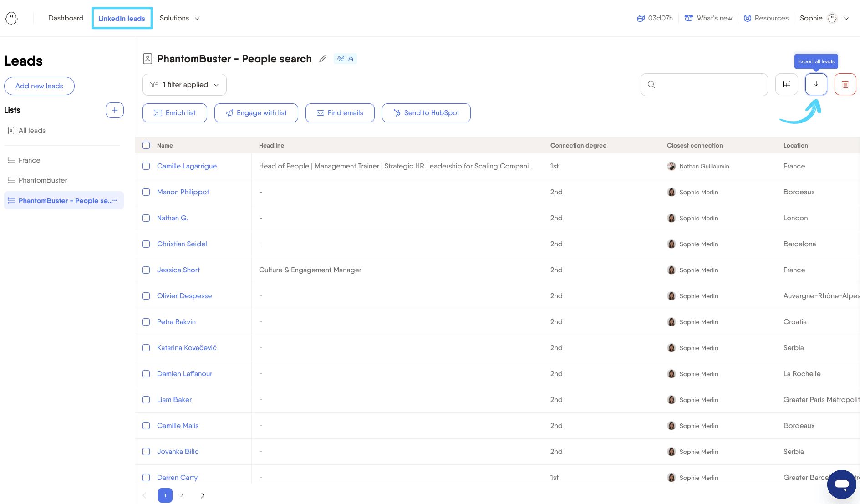Check the Liam Baker row checkbox

pos(146,400)
